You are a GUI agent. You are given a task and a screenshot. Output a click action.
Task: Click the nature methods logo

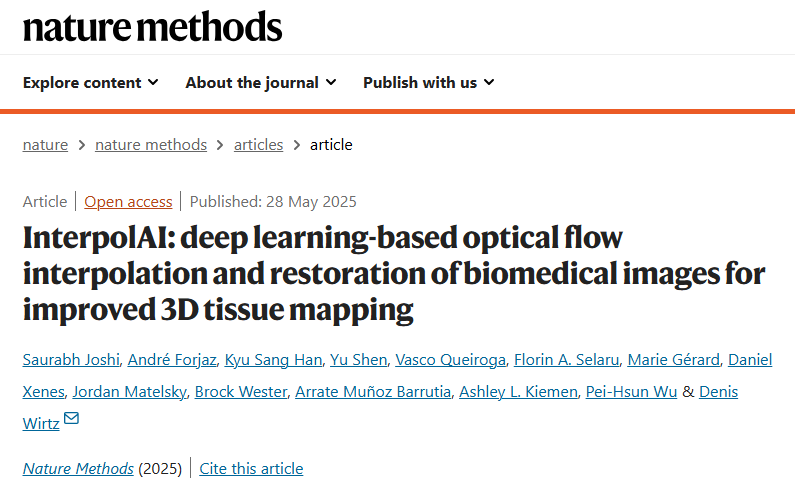152,27
